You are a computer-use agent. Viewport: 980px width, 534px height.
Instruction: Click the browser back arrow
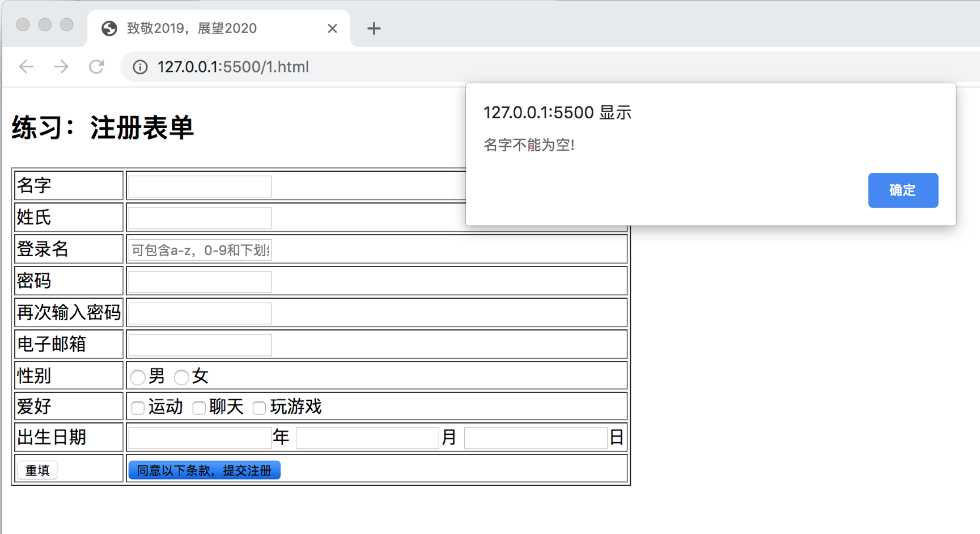[27, 67]
